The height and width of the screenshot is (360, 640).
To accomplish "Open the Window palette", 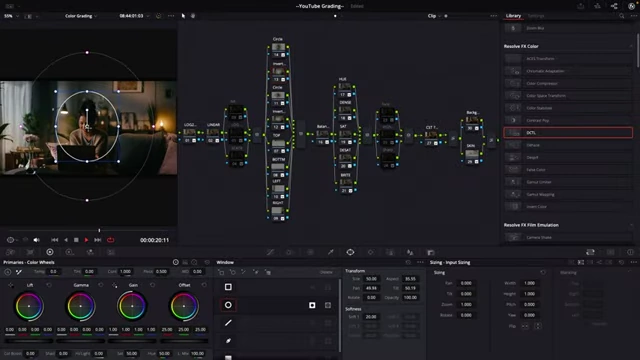I will [350, 252].
